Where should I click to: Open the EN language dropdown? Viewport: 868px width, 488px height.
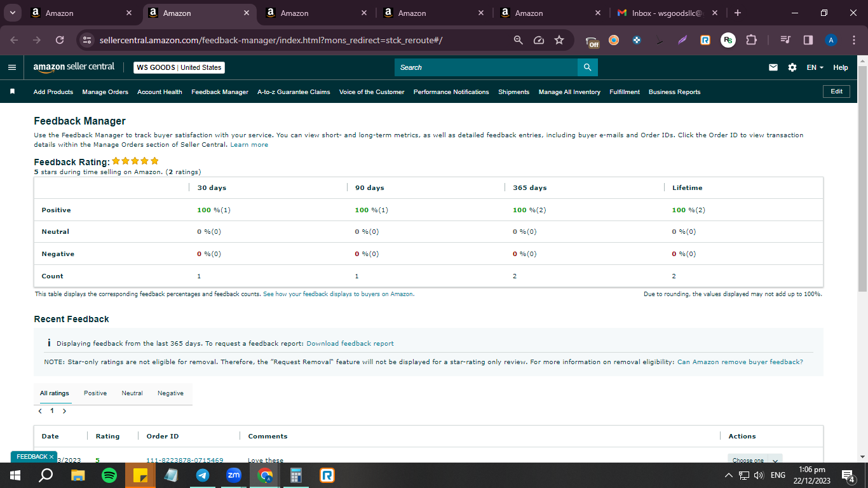pyautogui.click(x=815, y=67)
